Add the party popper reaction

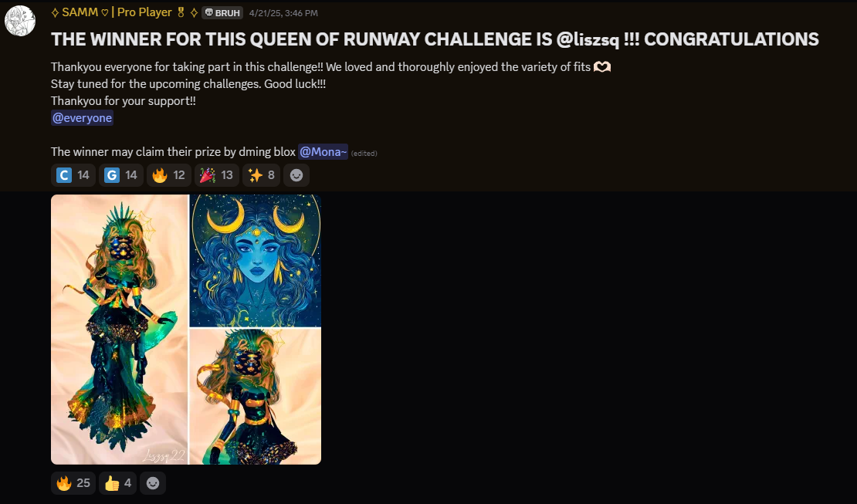click(217, 175)
